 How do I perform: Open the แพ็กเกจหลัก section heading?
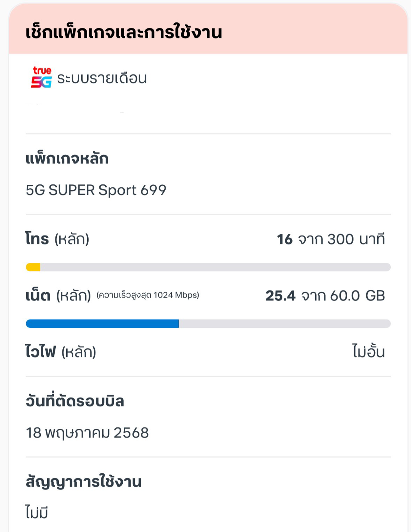(67, 158)
